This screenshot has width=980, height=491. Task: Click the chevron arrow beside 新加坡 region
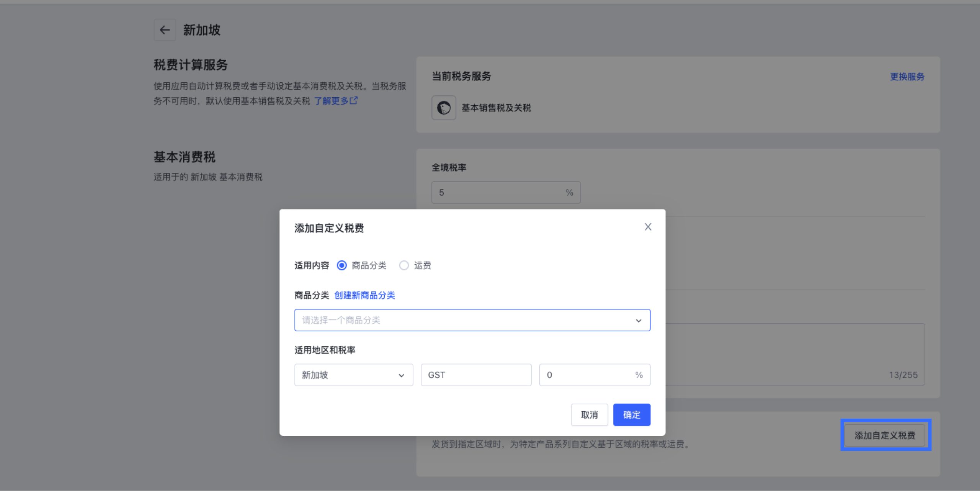401,375
